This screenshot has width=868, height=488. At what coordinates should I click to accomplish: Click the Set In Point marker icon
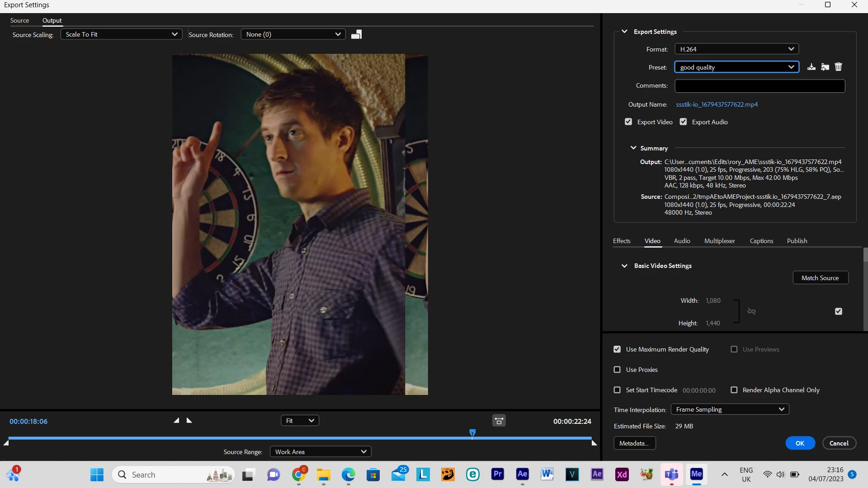176,420
